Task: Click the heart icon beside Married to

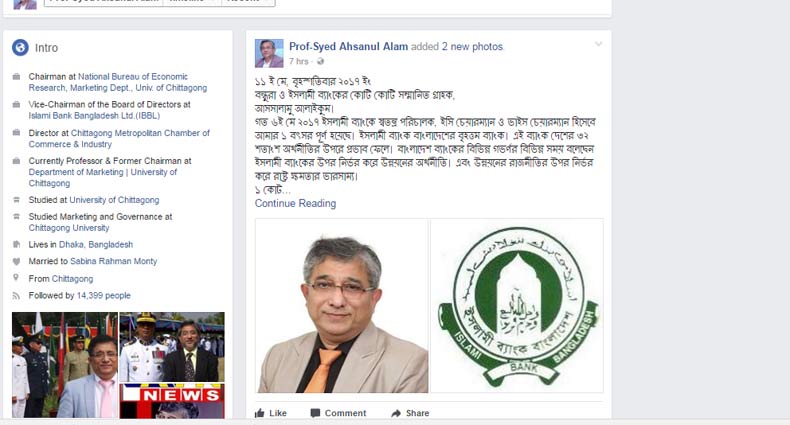Action: click(x=16, y=261)
